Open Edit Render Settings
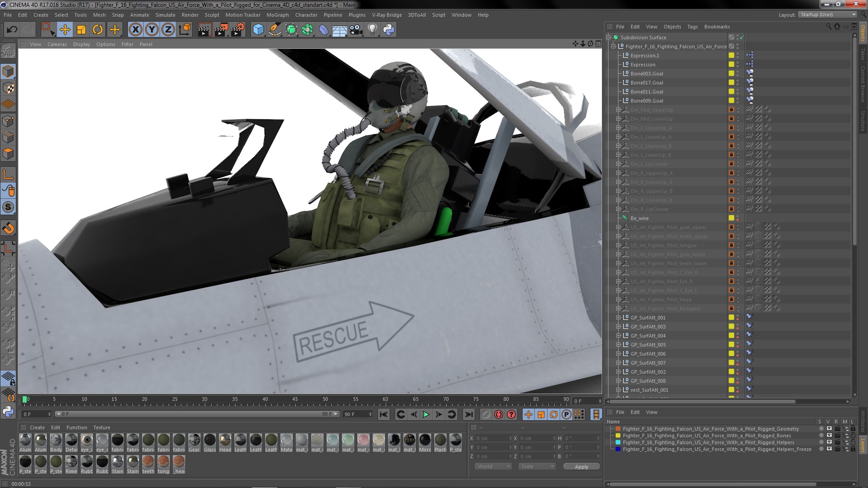This screenshot has width=868, height=488. point(238,30)
